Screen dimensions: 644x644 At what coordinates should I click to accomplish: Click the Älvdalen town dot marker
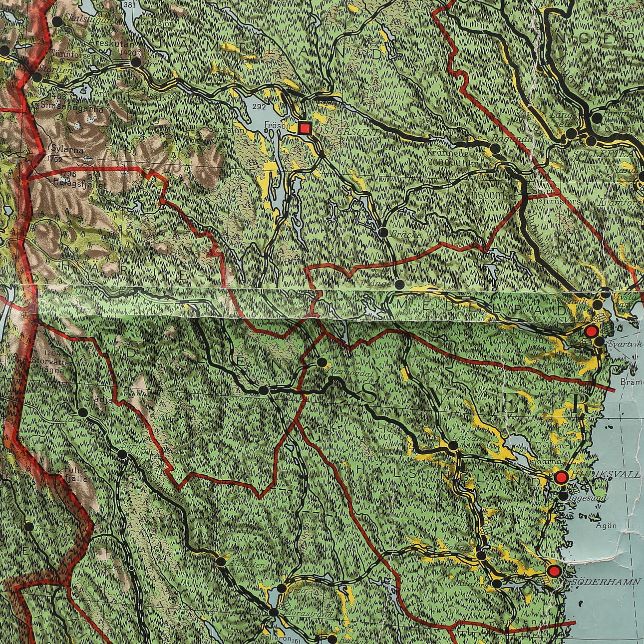pos(221,562)
